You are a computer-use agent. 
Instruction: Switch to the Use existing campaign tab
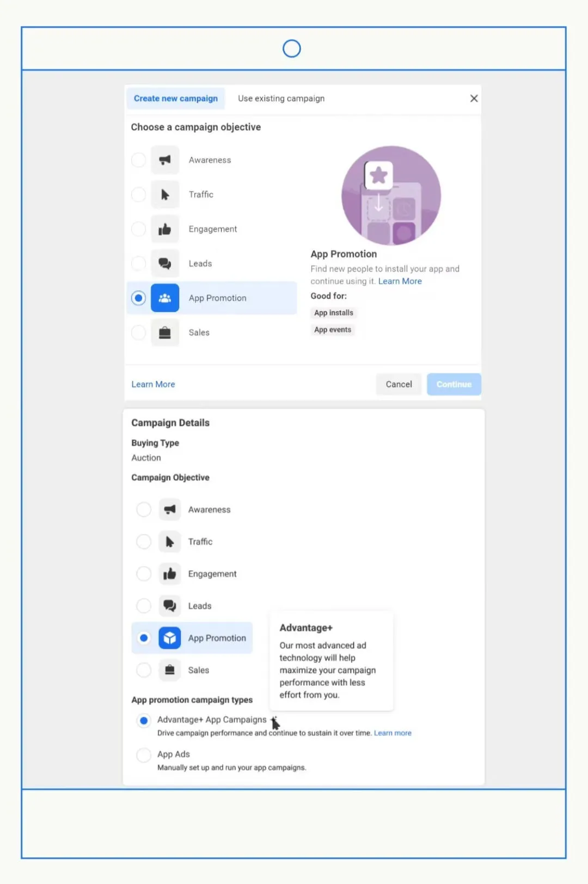pyautogui.click(x=281, y=99)
